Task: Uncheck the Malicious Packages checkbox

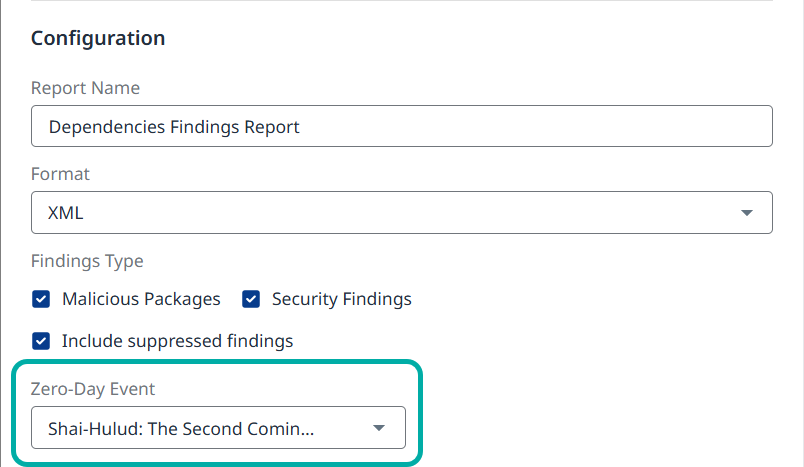Action: [41, 299]
